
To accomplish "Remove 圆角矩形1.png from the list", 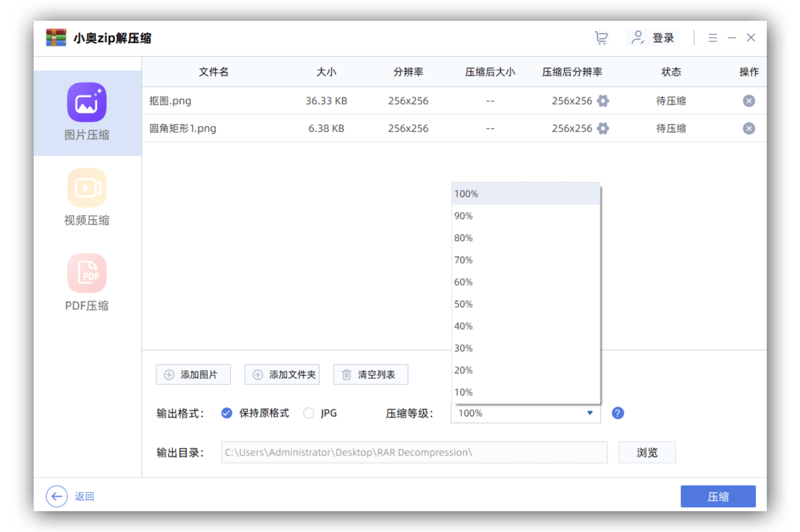I will [748, 129].
